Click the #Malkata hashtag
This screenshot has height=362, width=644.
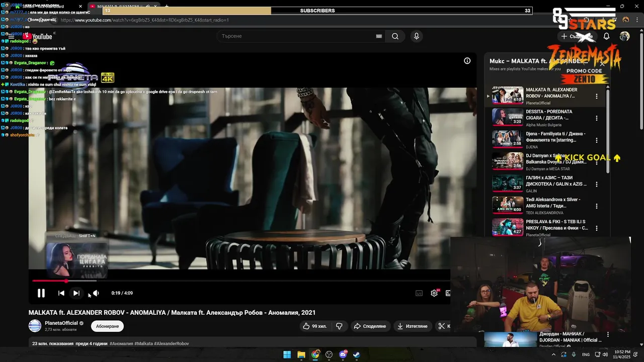144,344
